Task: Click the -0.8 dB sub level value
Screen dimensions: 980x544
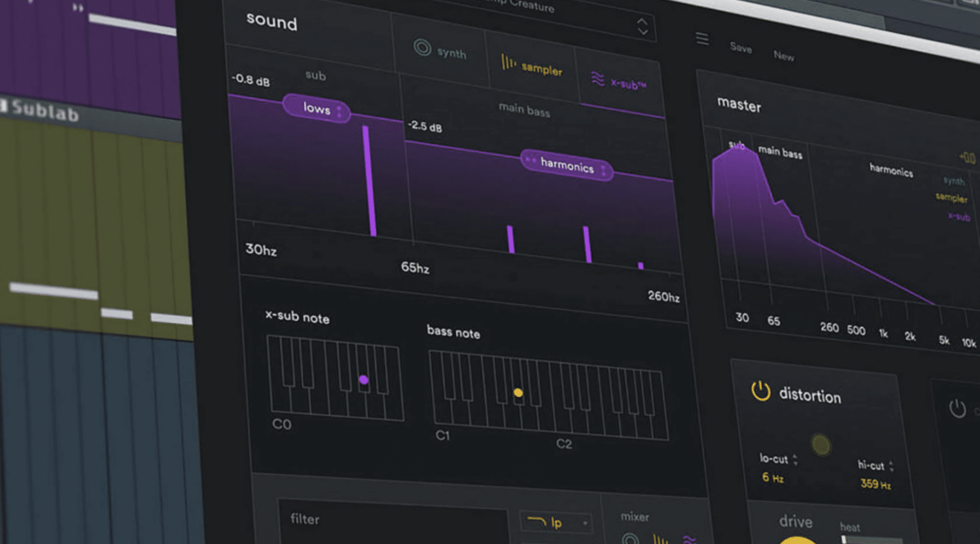Action: click(250, 80)
